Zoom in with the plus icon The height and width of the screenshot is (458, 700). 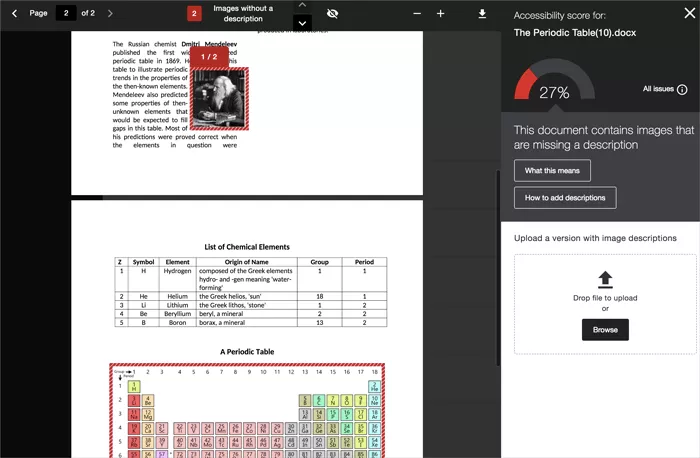tap(441, 13)
